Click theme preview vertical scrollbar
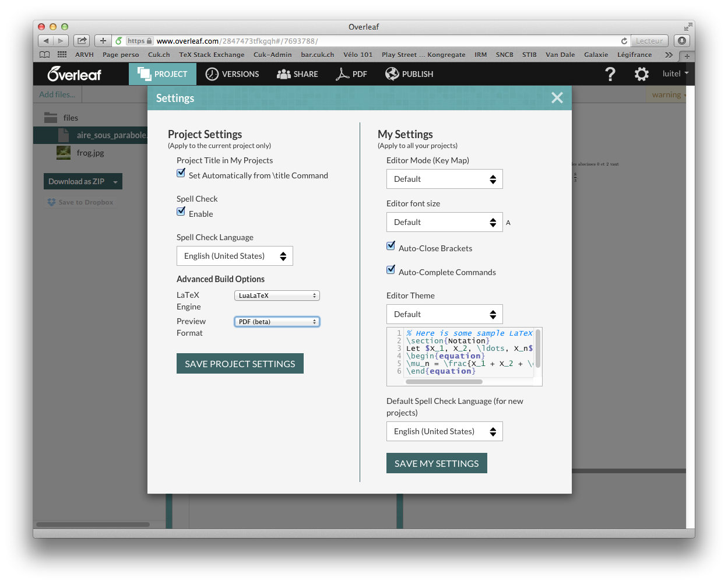The image size is (728, 584). point(538,348)
